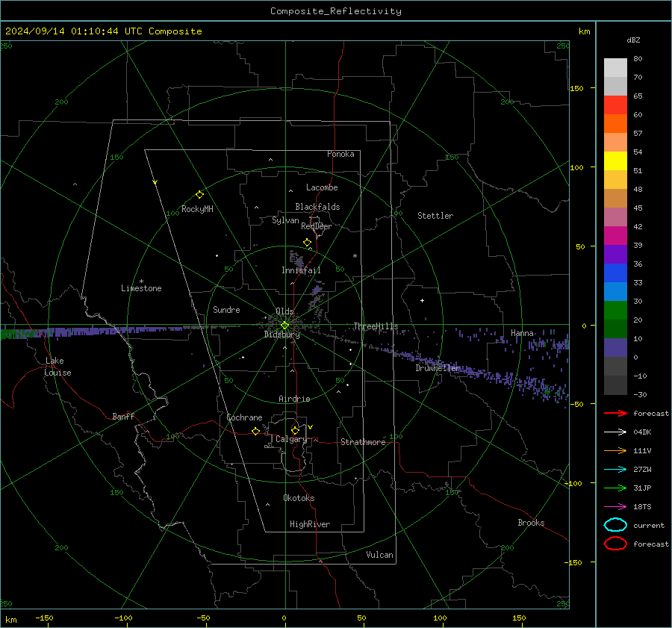Click the Hanna town label
This screenshot has height=628, width=672.
click(522, 333)
